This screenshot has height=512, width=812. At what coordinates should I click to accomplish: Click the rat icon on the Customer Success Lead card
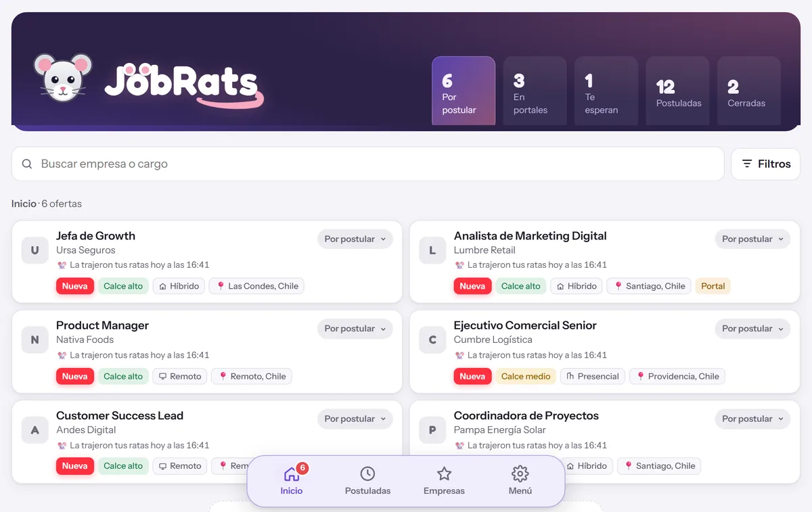pos(62,445)
